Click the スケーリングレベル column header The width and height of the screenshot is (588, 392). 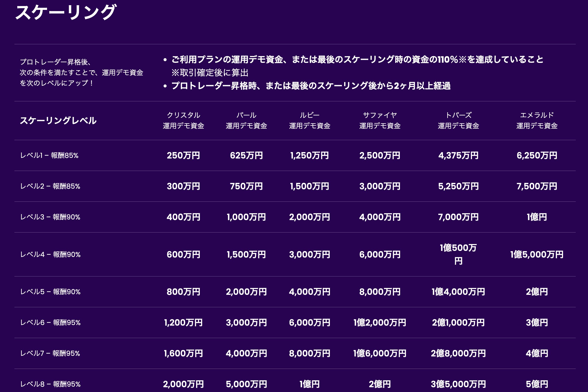58,120
